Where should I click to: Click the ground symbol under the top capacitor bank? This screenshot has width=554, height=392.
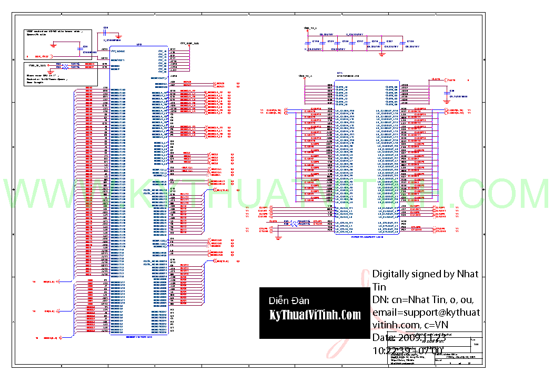(x=381, y=54)
